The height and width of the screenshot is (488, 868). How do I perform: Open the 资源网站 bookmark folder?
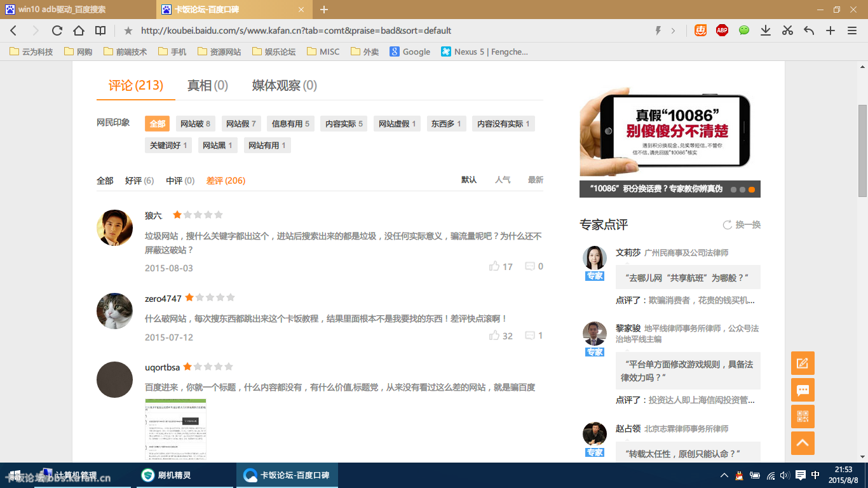[219, 51]
